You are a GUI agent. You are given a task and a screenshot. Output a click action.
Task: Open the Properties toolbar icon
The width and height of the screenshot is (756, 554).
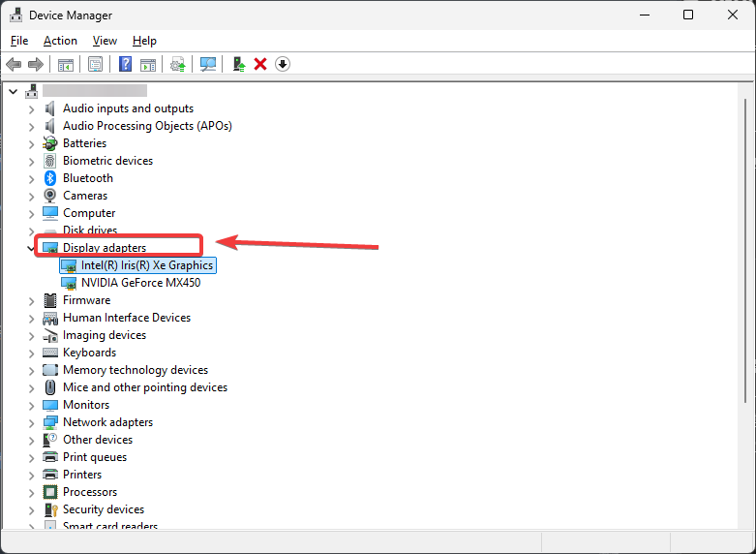[x=95, y=64]
